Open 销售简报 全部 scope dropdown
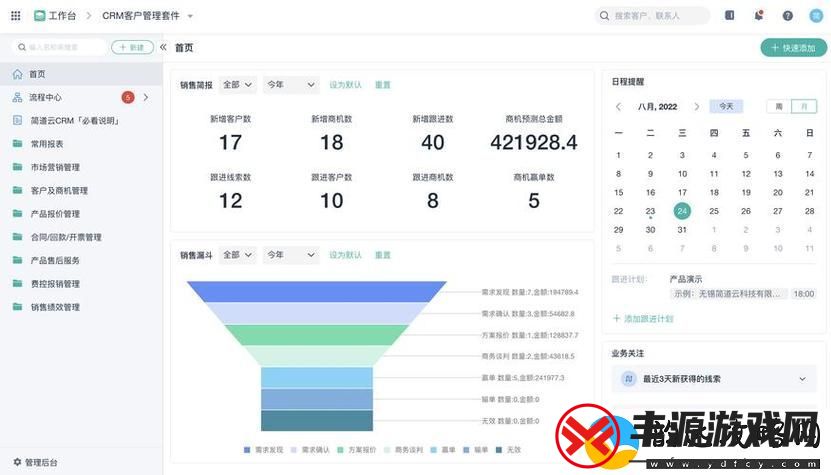The height and width of the screenshot is (475, 831). click(x=238, y=85)
